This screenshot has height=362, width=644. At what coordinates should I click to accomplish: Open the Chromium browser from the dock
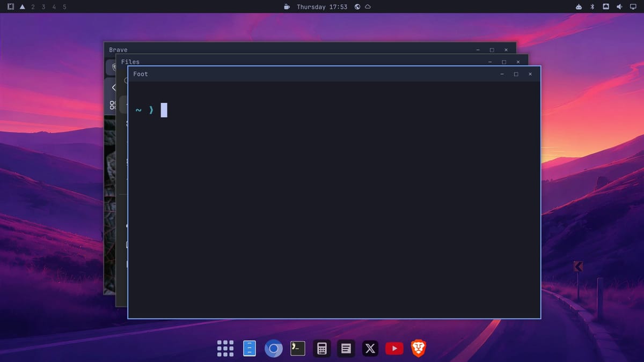[x=274, y=349]
